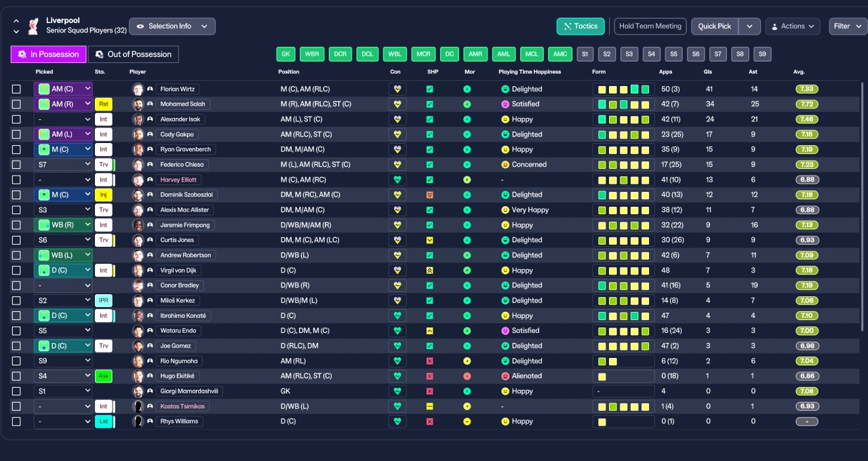Open Andrew Robertson's WB (L) picked dropdown

[x=63, y=255]
